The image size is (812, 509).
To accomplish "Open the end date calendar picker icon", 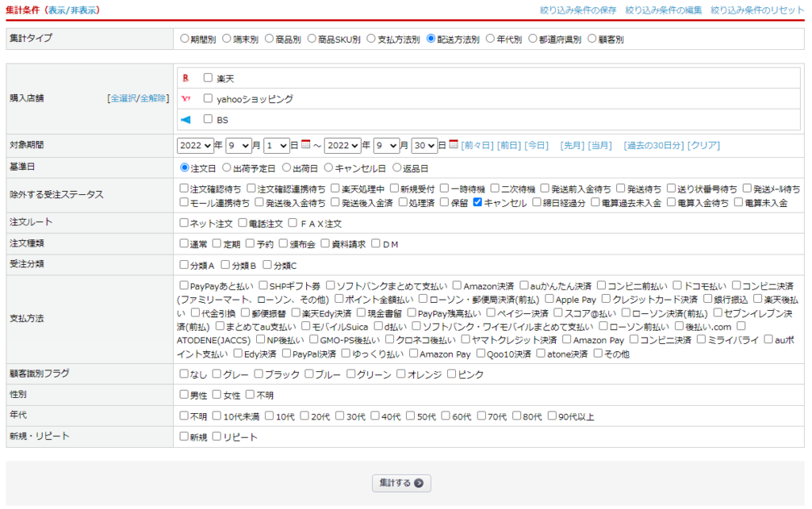I will coord(454,145).
